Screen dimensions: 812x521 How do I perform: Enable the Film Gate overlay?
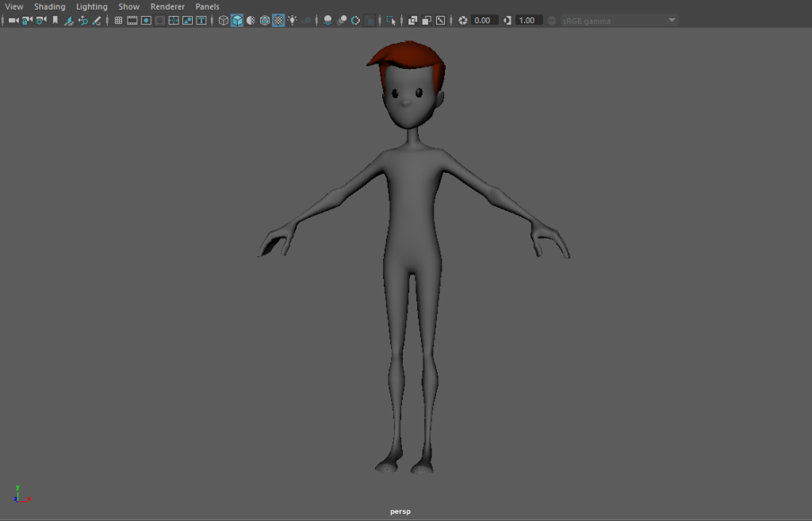click(132, 21)
